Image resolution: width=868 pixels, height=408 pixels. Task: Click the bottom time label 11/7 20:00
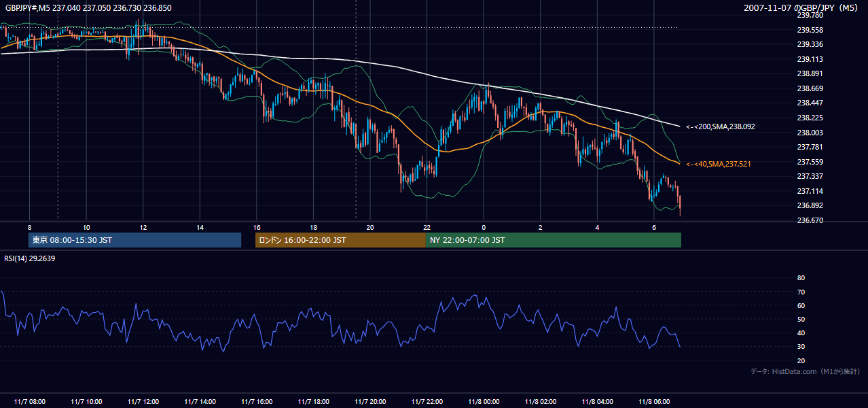coord(370,401)
